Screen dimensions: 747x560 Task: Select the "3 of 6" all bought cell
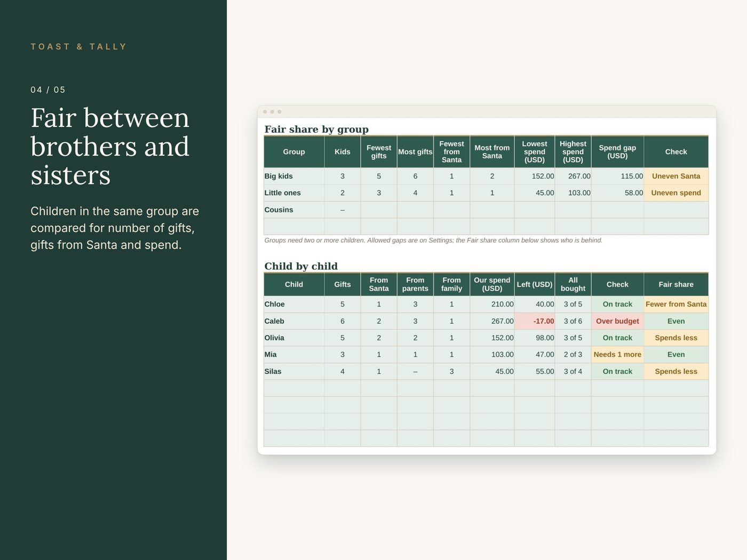(573, 321)
